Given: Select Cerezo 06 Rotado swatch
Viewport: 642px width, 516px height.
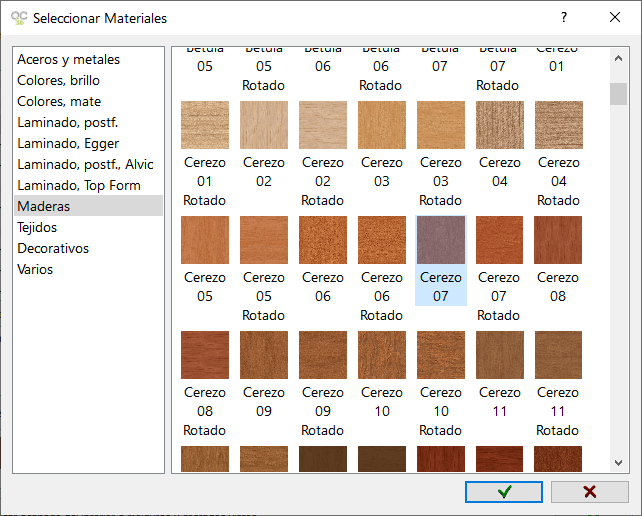Looking at the screenshot, I should pyautogui.click(x=382, y=240).
